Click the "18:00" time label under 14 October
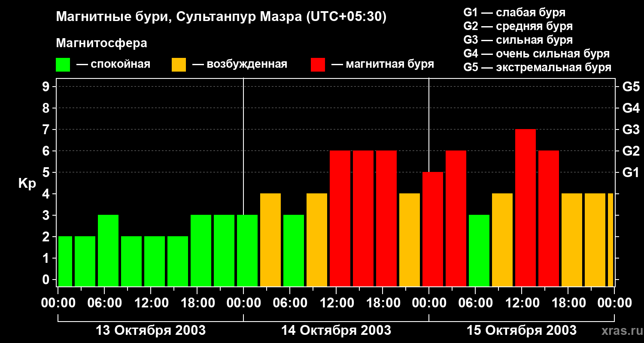The width and height of the screenshot is (644, 343). tap(383, 303)
